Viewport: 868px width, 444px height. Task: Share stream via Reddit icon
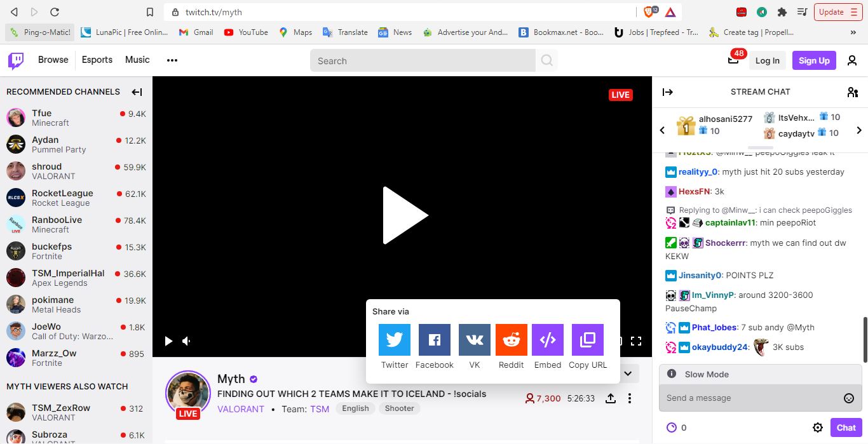click(x=512, y=340)
